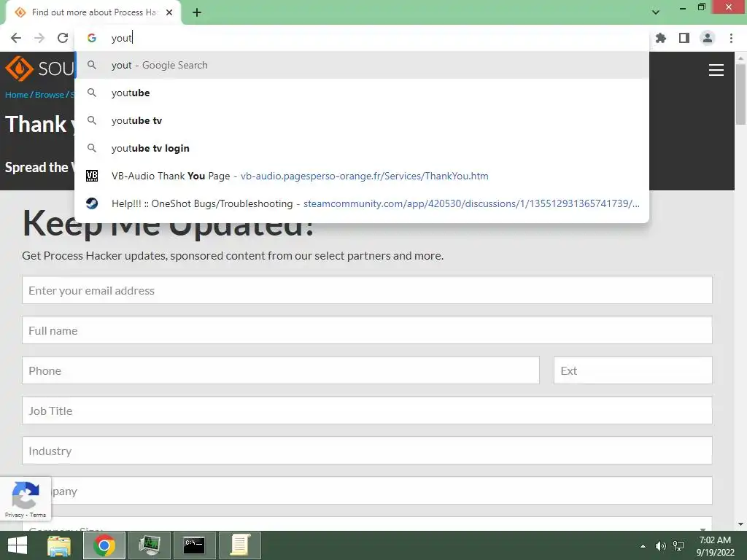Click the Chrome taskbar icon

click(x=104, y=545)
